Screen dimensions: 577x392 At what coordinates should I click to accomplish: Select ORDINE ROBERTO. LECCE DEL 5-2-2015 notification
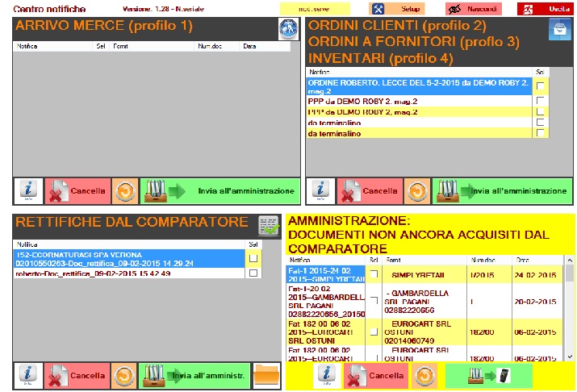coord(419,87)
